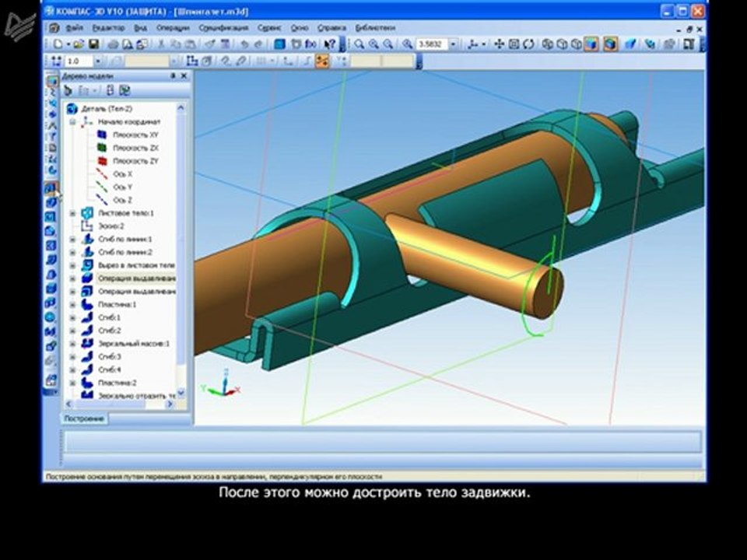The image size is (747, 560).
Task: Expand the Пластина:1 node
Action: click(72, 305)
